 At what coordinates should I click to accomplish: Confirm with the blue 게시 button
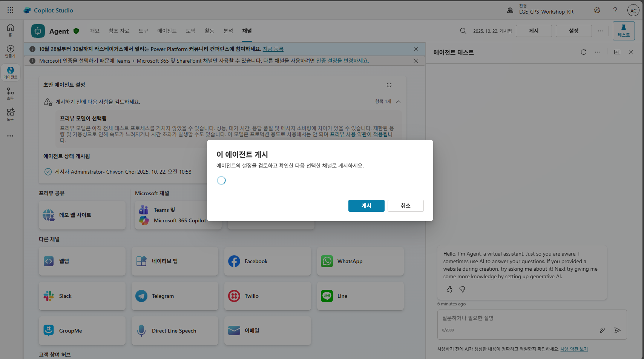coord(366,206)
